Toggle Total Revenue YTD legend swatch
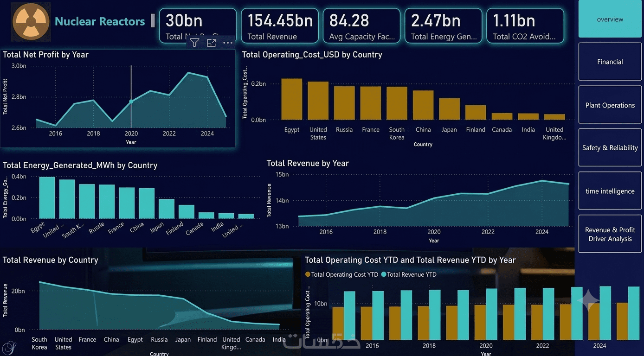This screenshot has width=644, height=356. [x=384, y=274]
